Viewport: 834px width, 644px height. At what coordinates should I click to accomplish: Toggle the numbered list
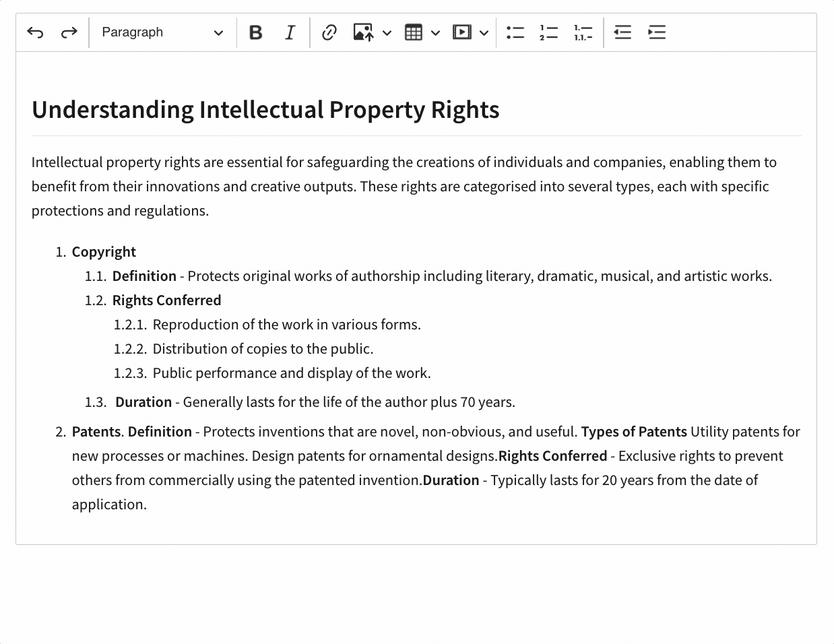[x=549, y=32]
